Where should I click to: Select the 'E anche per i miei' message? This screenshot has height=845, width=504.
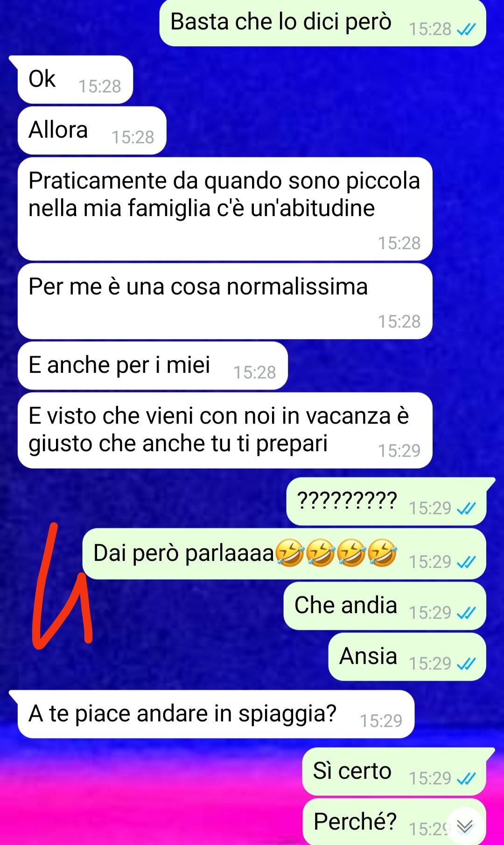pos(153,365)
